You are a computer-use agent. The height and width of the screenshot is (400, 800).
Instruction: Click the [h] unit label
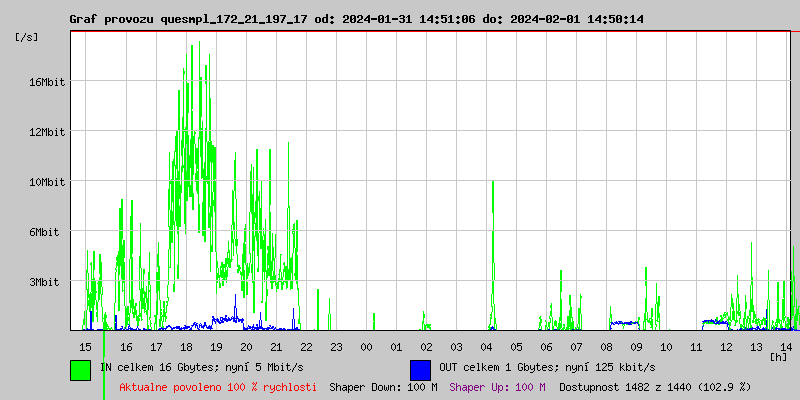[x=778, y=357]
